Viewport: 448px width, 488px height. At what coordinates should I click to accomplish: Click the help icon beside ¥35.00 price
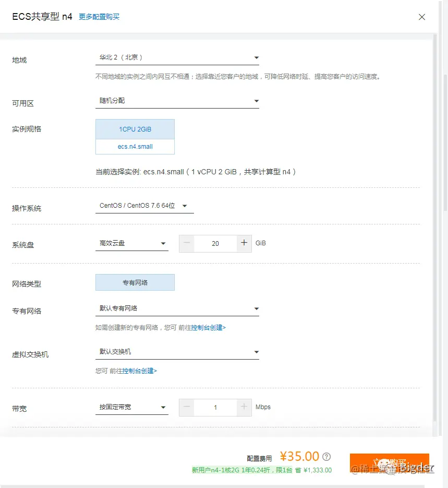pos(326,456)
